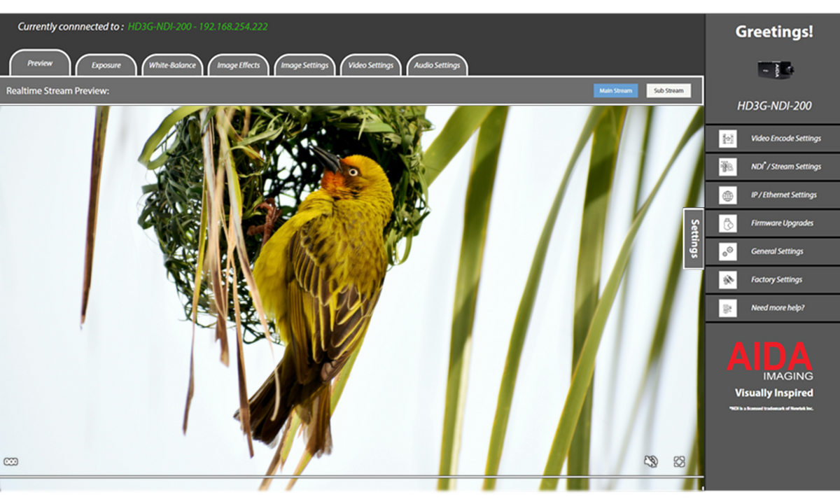Go to the Audio Settings tab

[437, 65]
